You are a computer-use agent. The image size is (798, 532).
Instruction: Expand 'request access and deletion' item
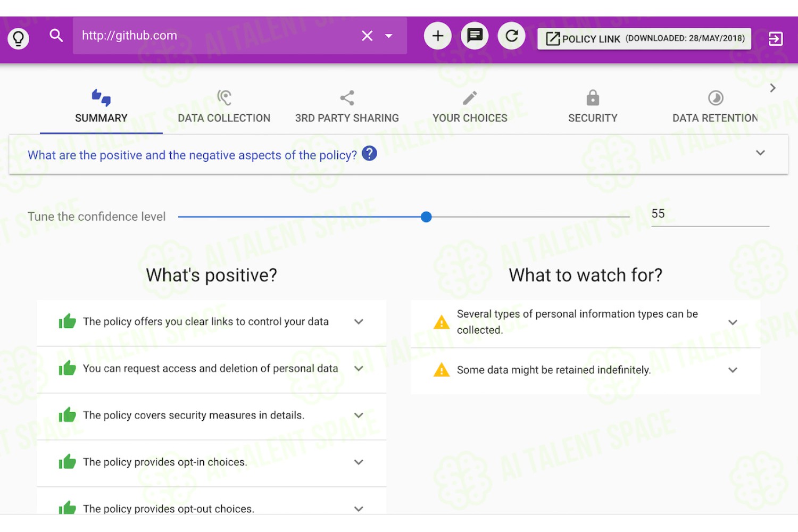(x=359, y=369)
